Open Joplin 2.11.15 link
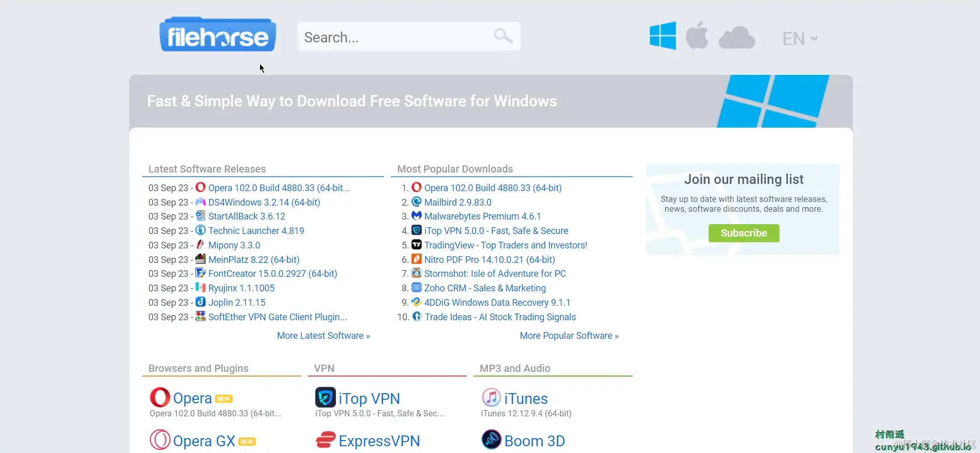This screenshot has height=453, width=980. coord(237,303)
